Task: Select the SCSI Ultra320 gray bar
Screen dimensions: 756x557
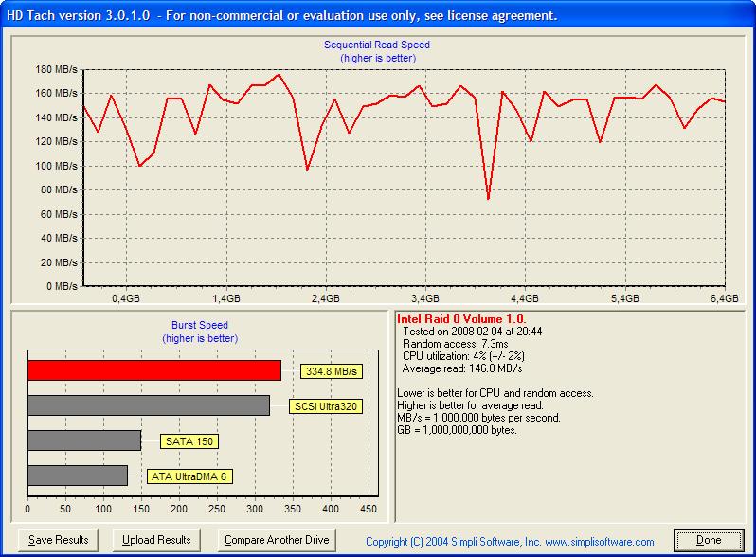Action: 149,405
